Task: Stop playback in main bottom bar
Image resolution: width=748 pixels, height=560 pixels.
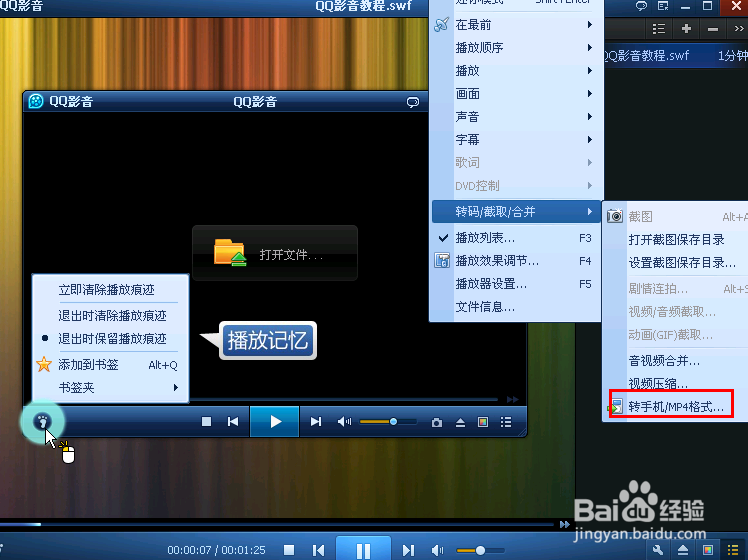Action: click(x=289, y=550)
